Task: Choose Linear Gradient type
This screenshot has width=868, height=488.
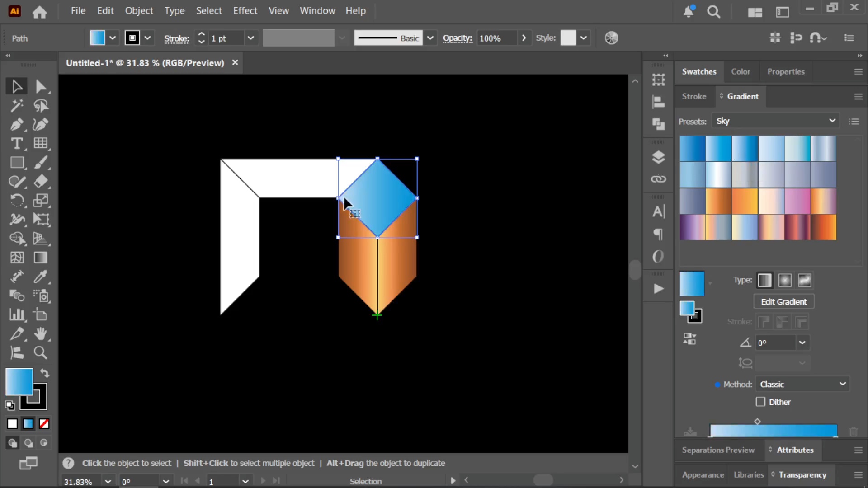Action: (764, 280)
